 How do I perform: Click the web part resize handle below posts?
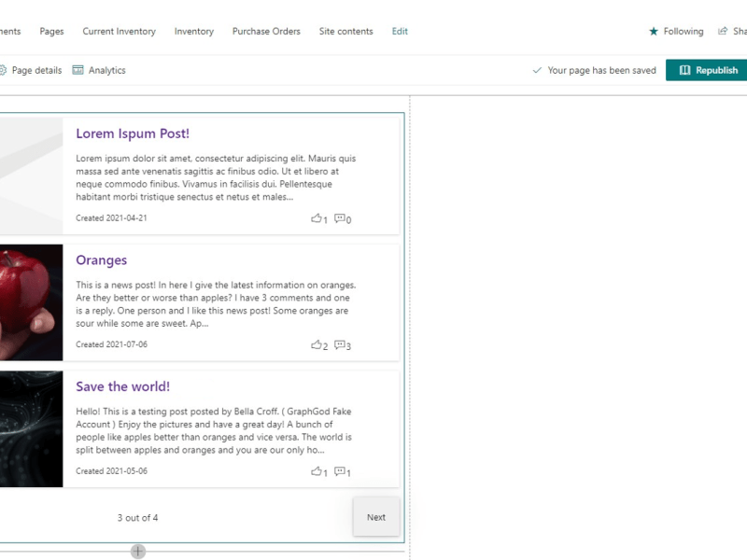(x=137, y=552)
